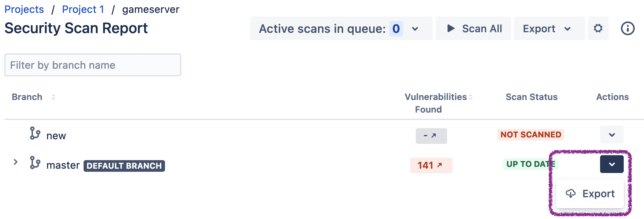Viewport: 644px width, 219px height.
Task: Open Project 1 breadcrumb link
Action: [83, 10]
